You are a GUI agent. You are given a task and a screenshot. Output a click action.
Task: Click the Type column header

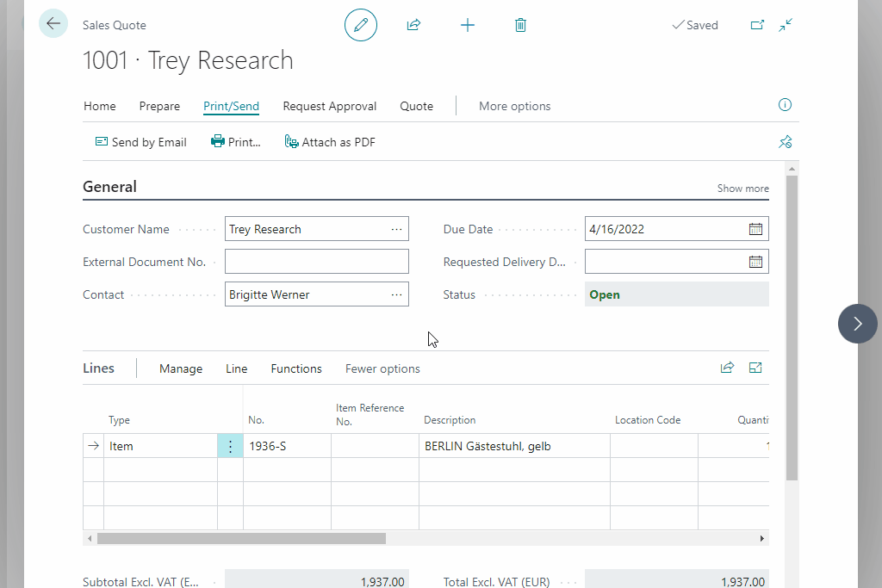pyautogui.click(x=119, y=420)
